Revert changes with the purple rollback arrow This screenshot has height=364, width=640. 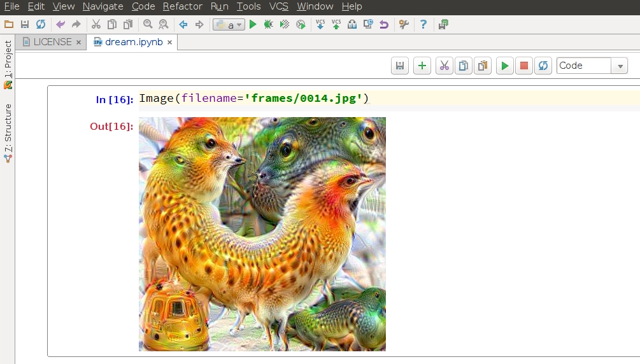click(384, 24)
